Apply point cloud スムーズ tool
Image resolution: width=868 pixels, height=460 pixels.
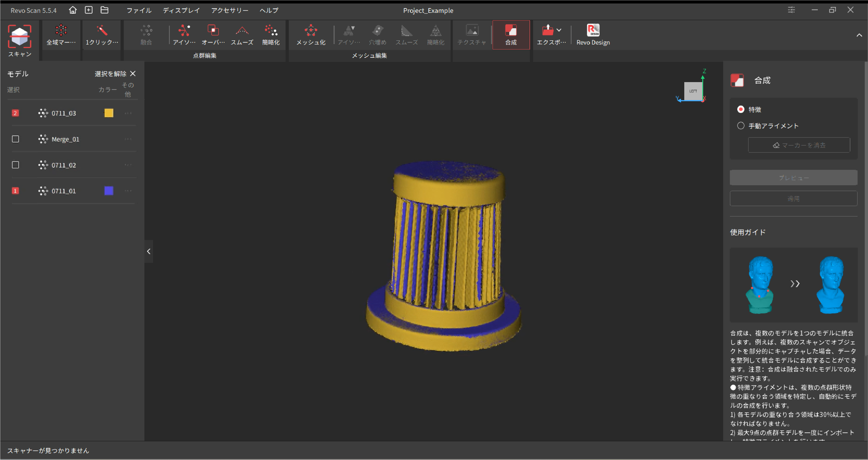pyautogui.click(x=242, y=34)
